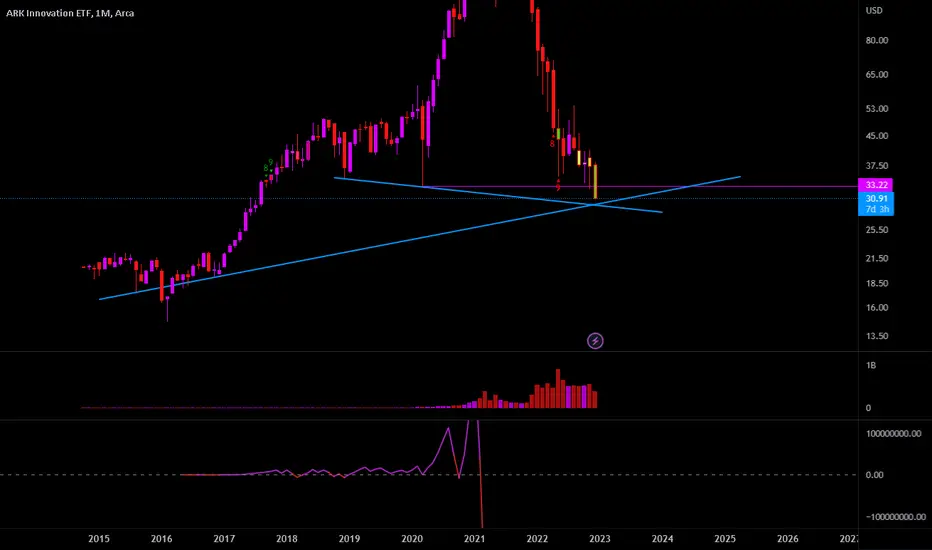Click the 2025 label on time axis

[x=725, y=539]
